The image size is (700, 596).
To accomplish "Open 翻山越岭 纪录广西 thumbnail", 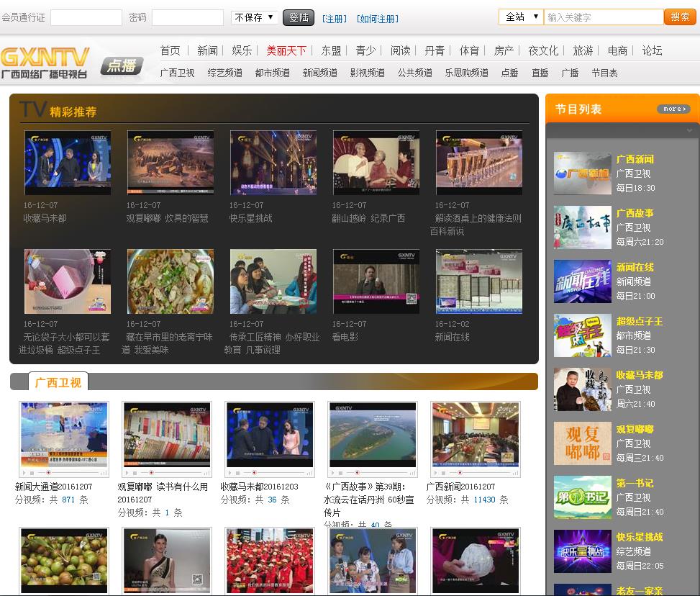I will pyautogui.click(x=376, y=163).
